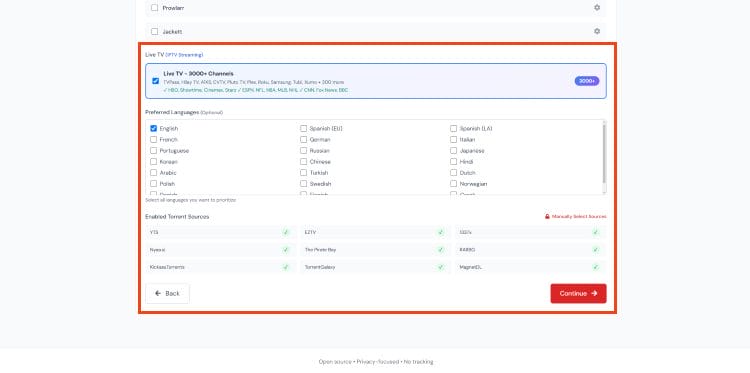Screen dimensions: 750x373
Task: Click the Enabled Torrent Sources heading
Action: click(x=177, y=217)
